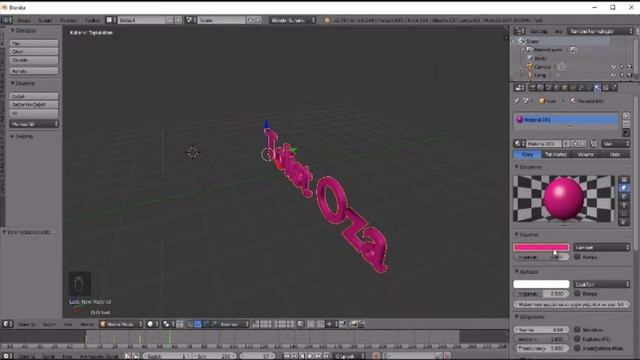The width and height of the screenshot is (640, 360).
Task: Click the 3D view editor type icon
Action: point(8,324)
